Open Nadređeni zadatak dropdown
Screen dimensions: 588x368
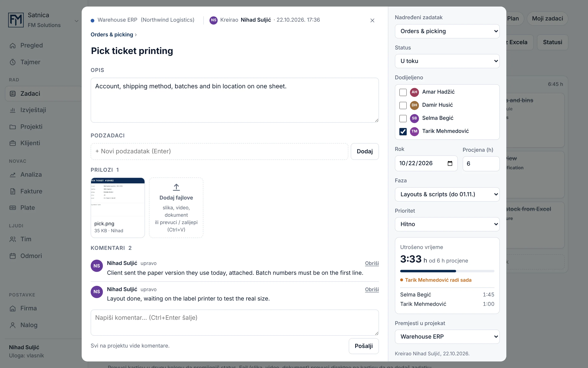tap(447, 31)
